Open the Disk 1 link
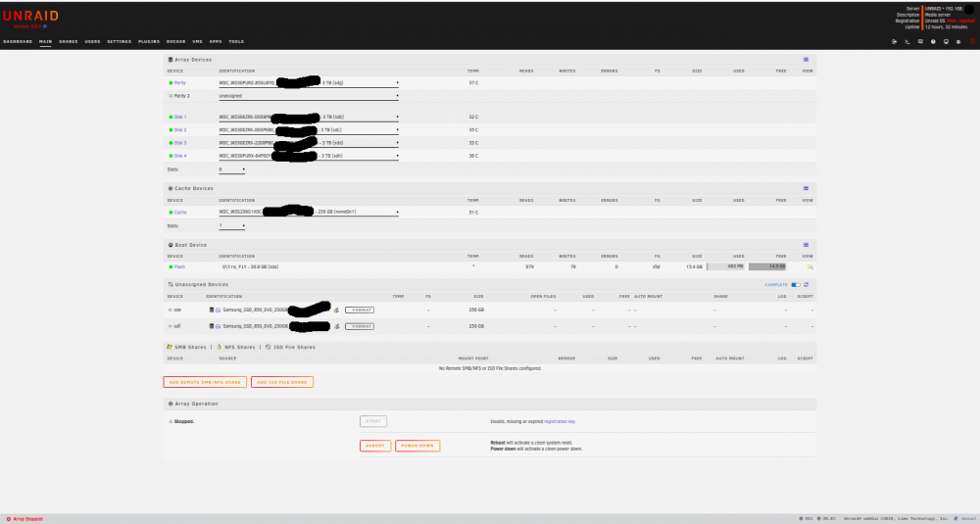This screenshot has width=980, height=524. pos(180,117)
